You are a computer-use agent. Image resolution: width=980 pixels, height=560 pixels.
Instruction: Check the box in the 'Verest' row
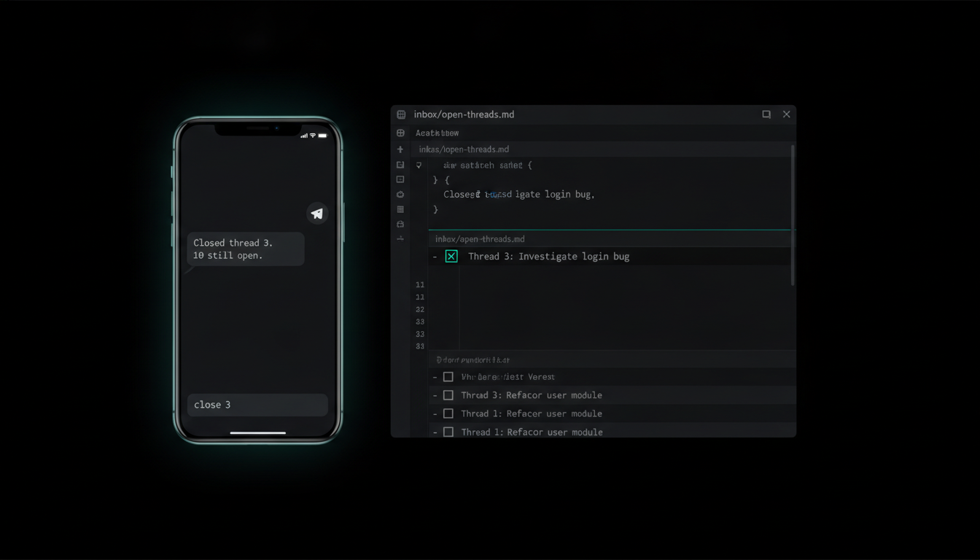coord(448,377)
